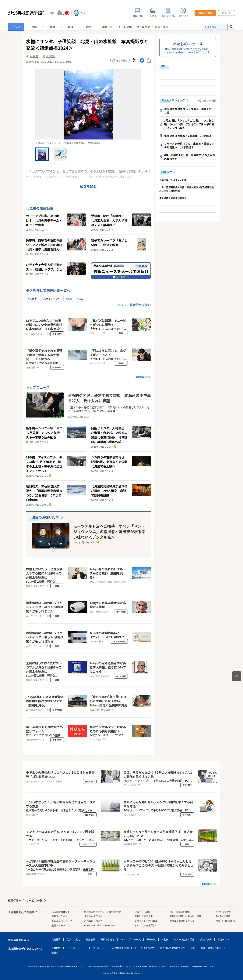Click the #話題 tag

point(69,299)
